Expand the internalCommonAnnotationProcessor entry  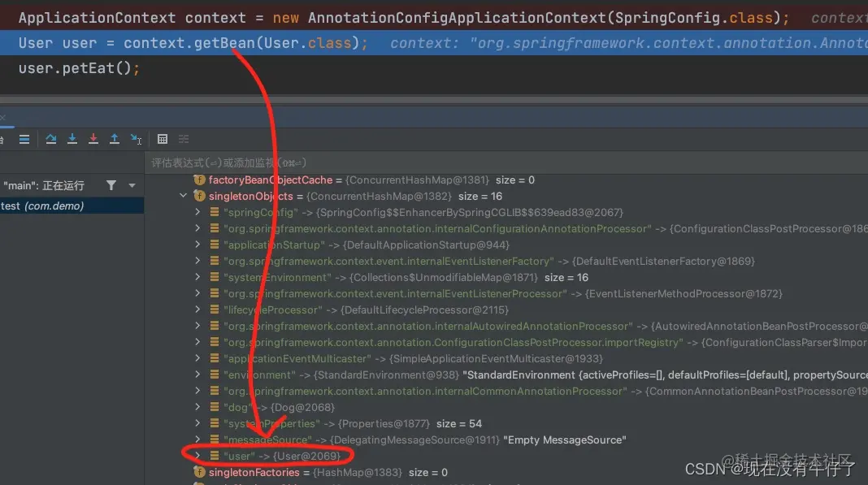(x=197, y=390)
